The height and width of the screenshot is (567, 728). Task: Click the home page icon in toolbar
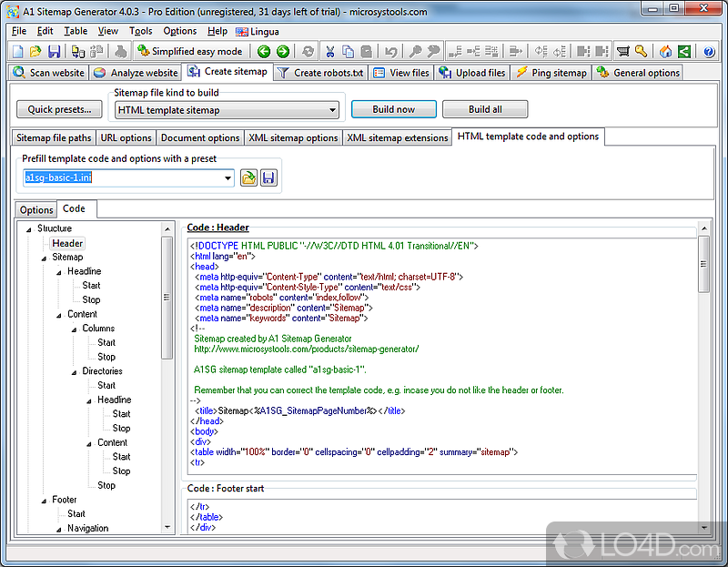click(666, 52)
